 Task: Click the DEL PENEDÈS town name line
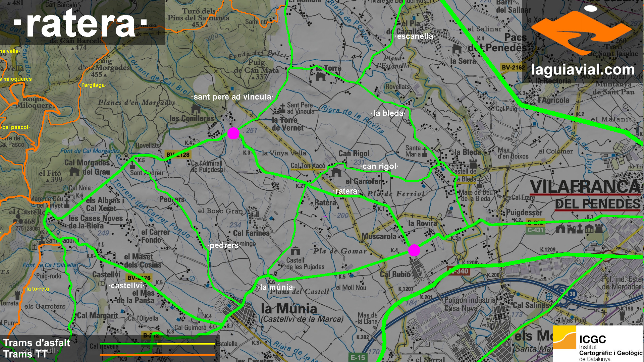(598, 204)
